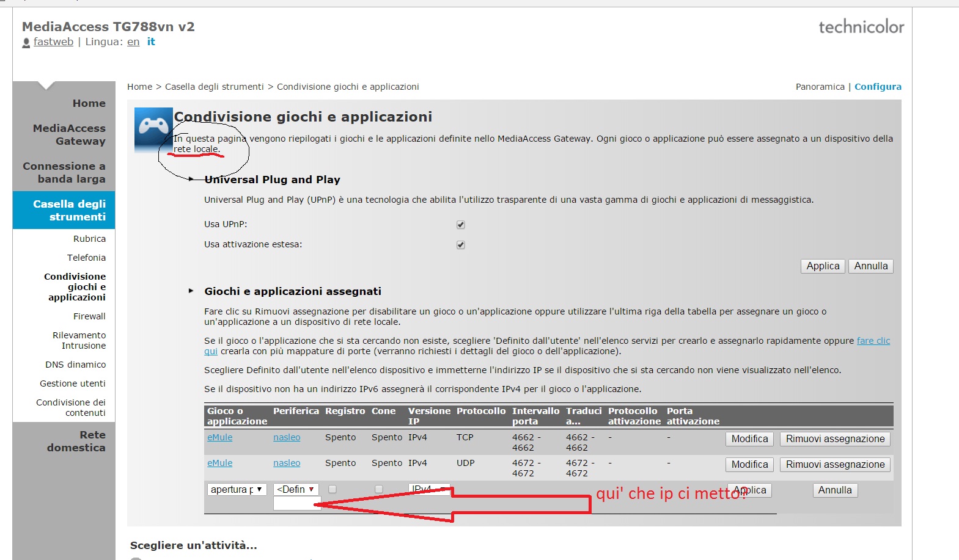Viewport: 959px width, 560px height.
Task: Click the 'fare clic qui' link
Action: coord(873,341)
